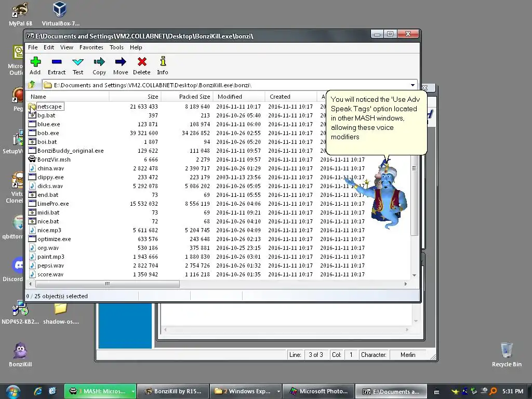Screen dimensions: 532x399
Task: Click the orange magnifier tray icon
Action: [494, 391]
